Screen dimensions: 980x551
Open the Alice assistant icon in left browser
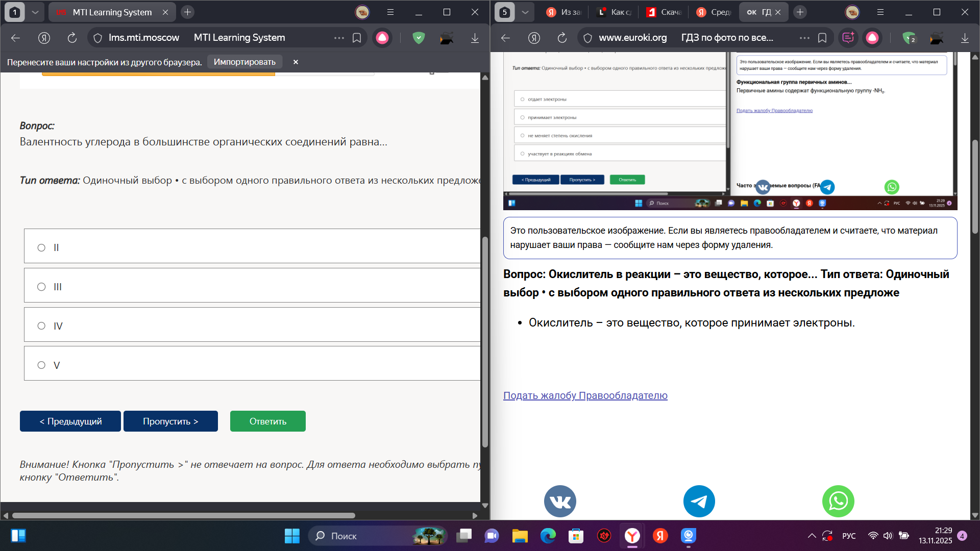tap(382, 37)
